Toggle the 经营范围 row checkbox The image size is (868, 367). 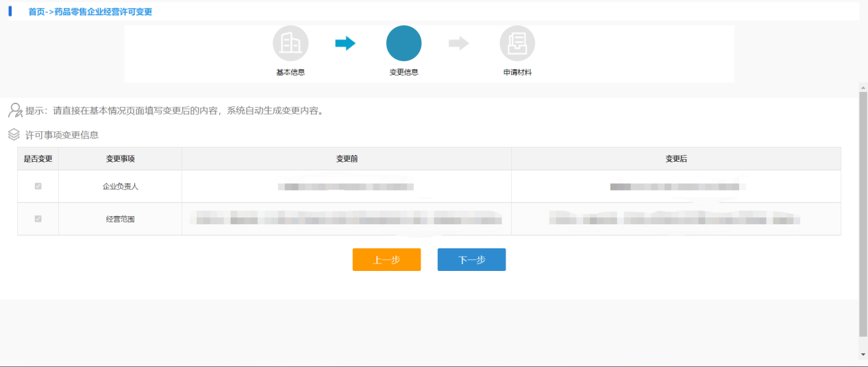pos(38,219)
